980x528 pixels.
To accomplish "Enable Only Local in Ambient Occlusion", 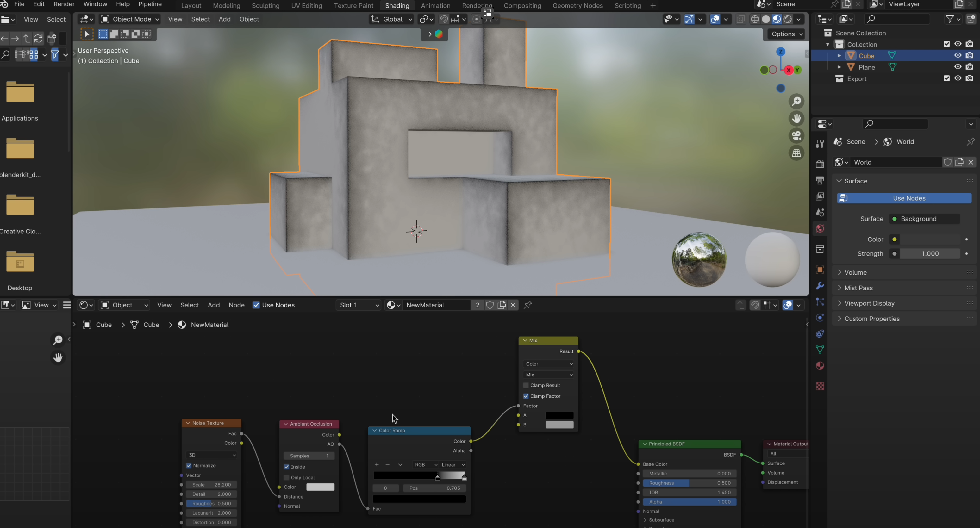I will pyautogui.click(x=287, y=477).
